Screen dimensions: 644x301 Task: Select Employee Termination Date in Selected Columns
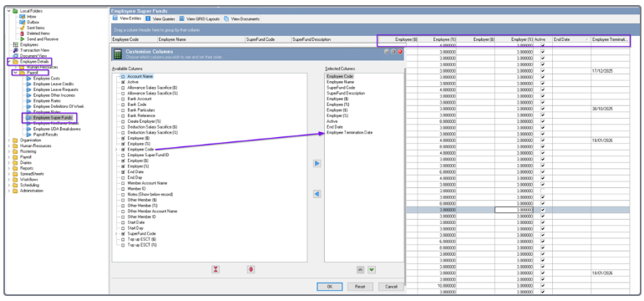pyautogui.click(x=349, y=133)
